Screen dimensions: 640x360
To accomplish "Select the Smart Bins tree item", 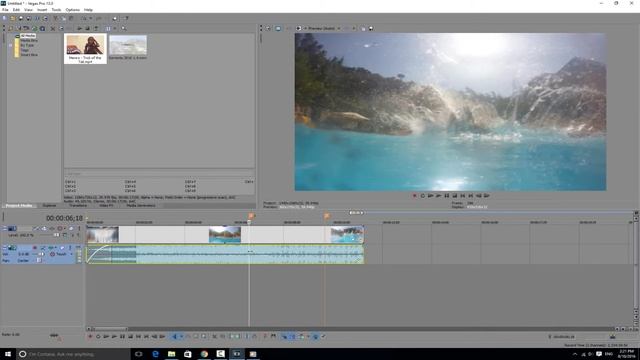I will (29, 55).
